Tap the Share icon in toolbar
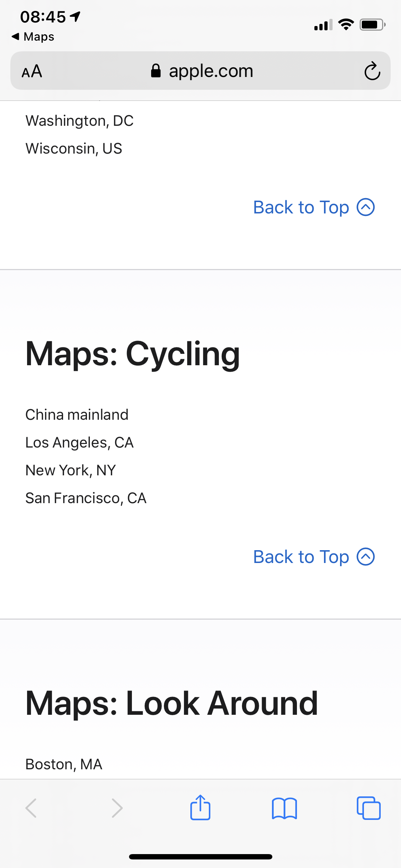Image resolution: width=401 pixels, height=868 pixels. tap(200, 807)
